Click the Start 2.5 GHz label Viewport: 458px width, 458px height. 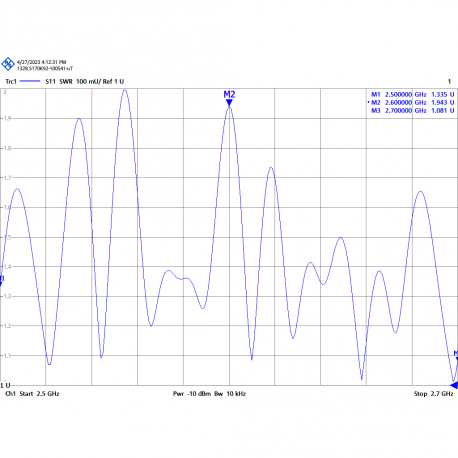(39, 394)
